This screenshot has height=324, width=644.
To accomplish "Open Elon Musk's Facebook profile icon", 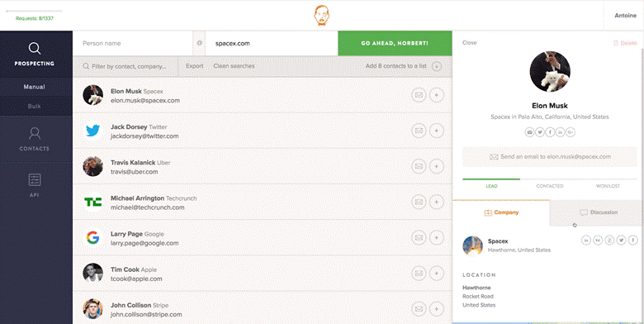I will point(550,132).
